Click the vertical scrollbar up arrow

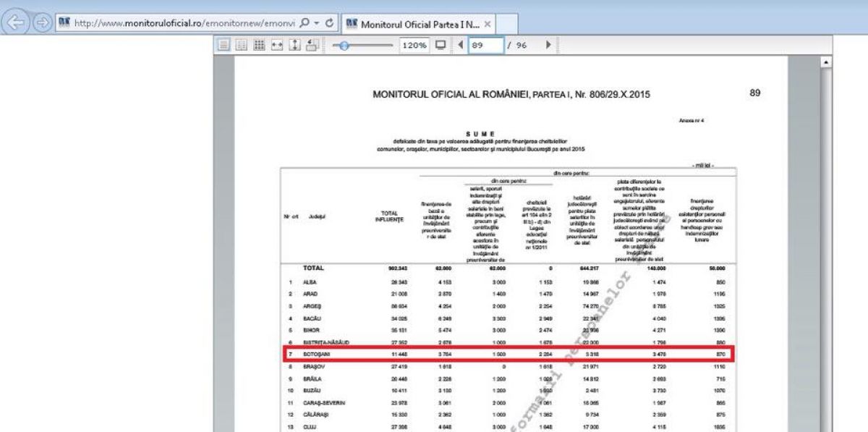click(x=825, y=63)
